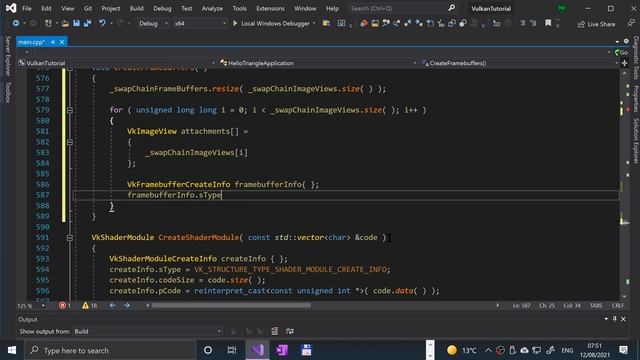
Task: Open the CreateFramebuffers() member dropdown
Action: coord(519,63)
